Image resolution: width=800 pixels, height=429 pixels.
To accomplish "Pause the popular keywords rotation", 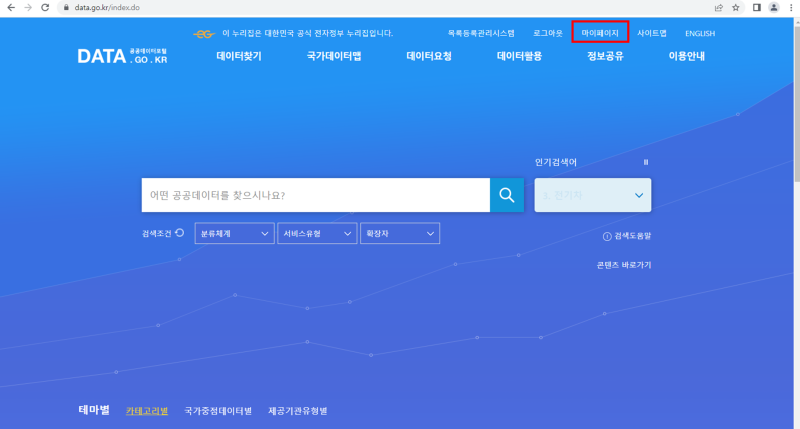I will 646,162.
